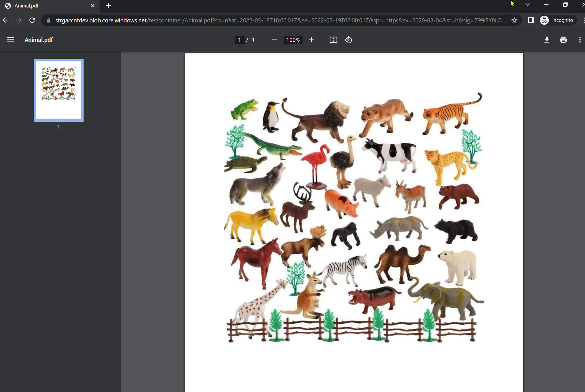Screen dimensions: 585x392
Task: Select the Animal.pdf browser tab
Action: point(42,6)
